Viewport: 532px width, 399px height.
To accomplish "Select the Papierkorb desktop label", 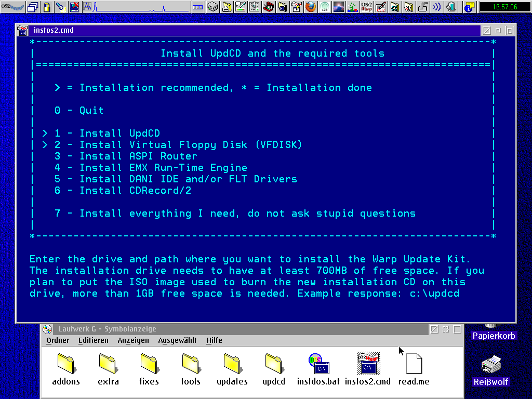I will pos(494,336).
